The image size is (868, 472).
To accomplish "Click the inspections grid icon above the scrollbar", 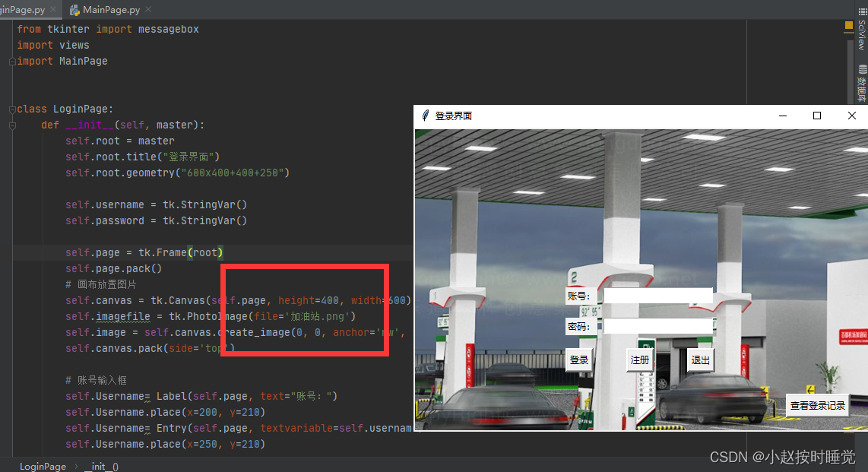I will 848,25.
